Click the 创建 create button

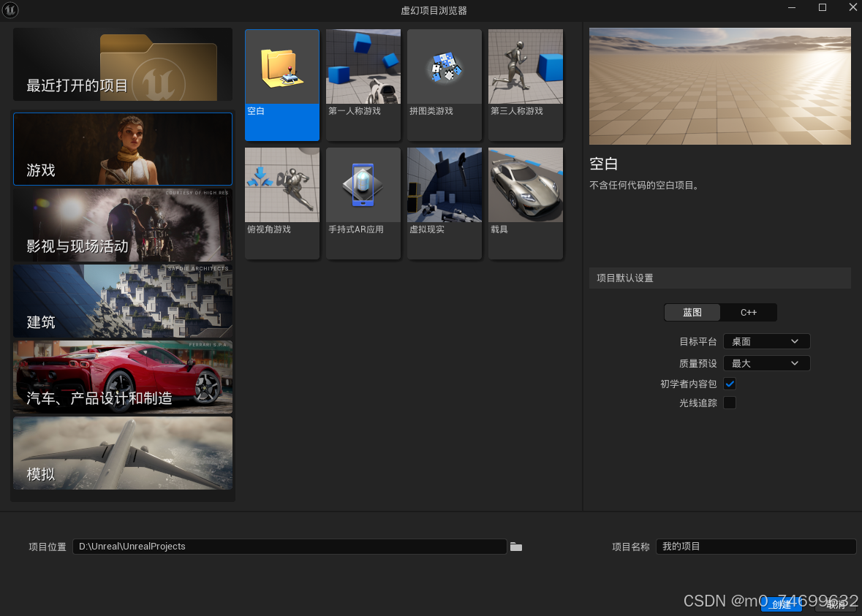[781, 604]
